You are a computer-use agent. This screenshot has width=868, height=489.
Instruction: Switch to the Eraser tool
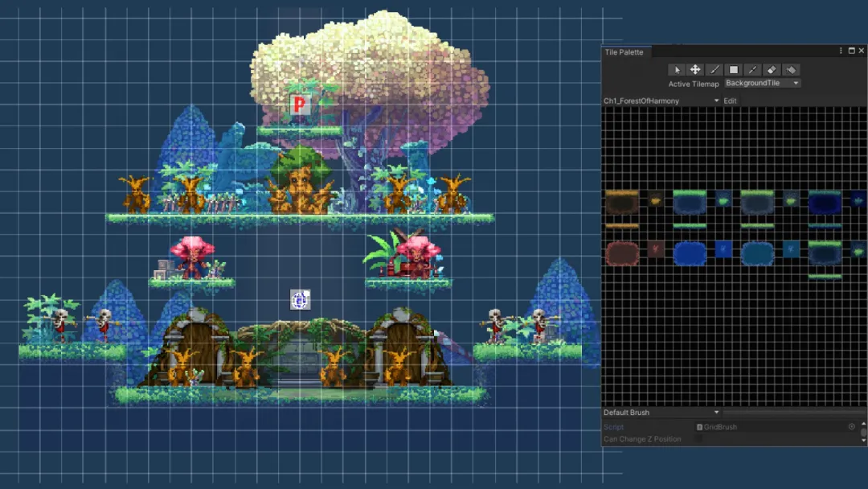click(772, 69)
